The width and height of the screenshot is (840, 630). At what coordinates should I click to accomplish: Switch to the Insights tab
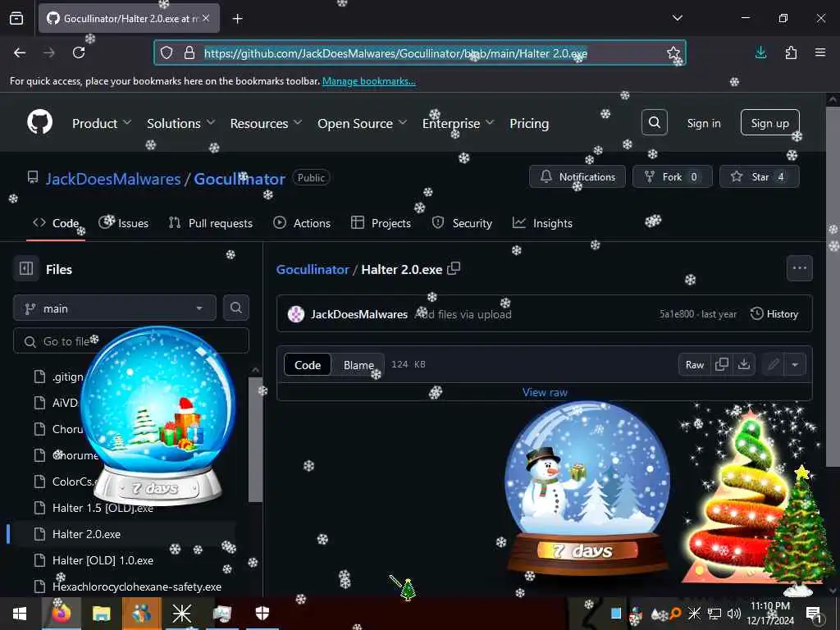pyautogui.click(x=542, y=223)
